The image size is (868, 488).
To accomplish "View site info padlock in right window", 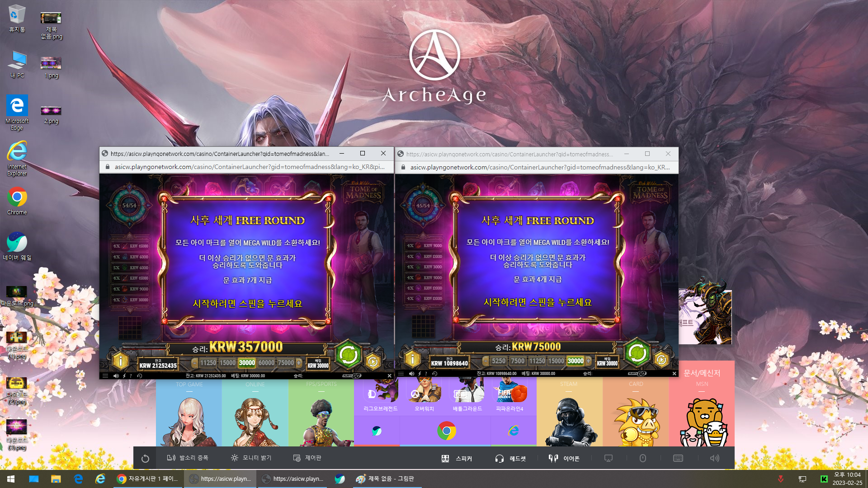I will pos(403,167).
